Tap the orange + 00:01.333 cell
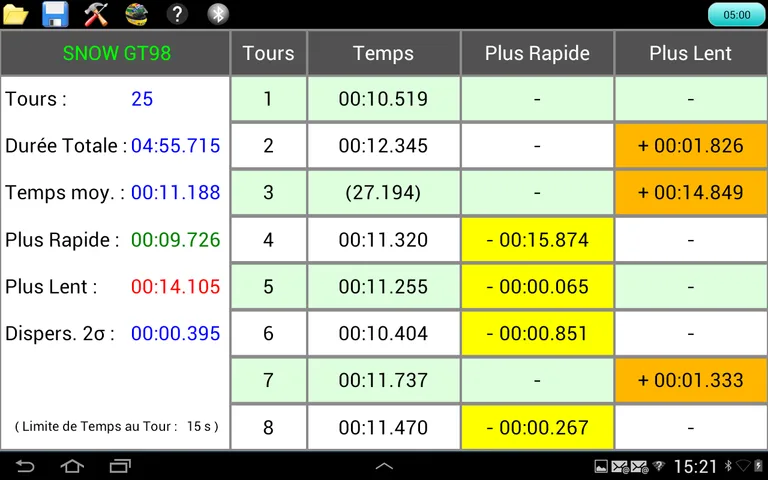 [x=691, y=380]
